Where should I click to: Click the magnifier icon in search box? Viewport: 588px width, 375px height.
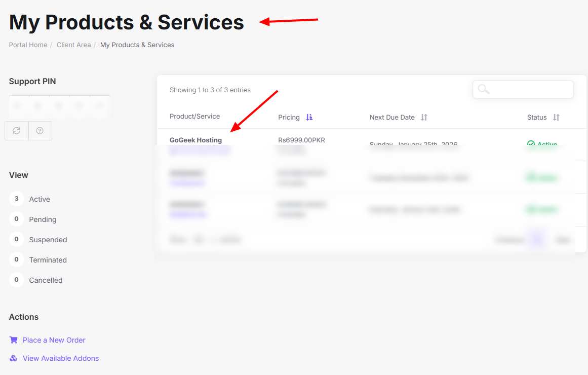point(484,89)
